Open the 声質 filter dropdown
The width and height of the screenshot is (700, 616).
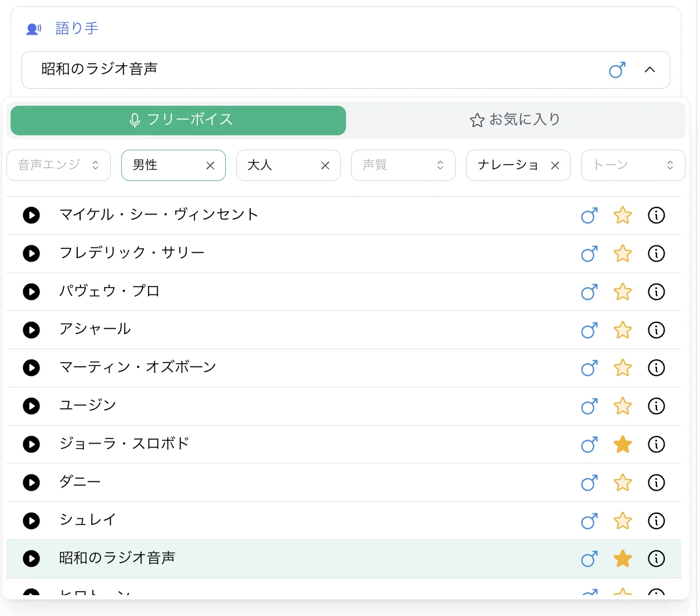[403, 165]
